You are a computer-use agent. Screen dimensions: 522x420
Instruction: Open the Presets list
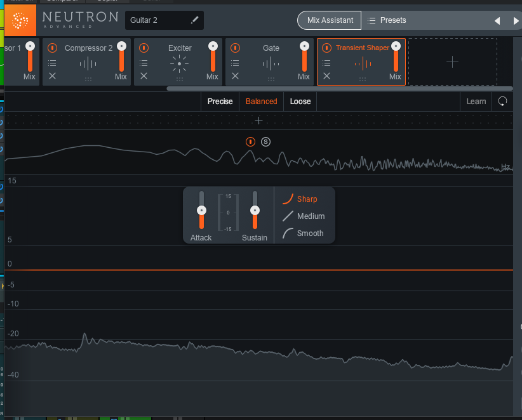(x=387, y=20)
